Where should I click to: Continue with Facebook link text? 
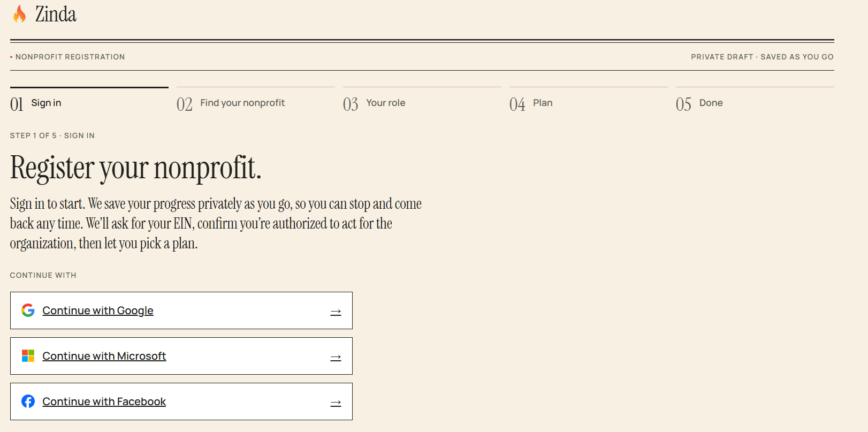click(104, 401)
